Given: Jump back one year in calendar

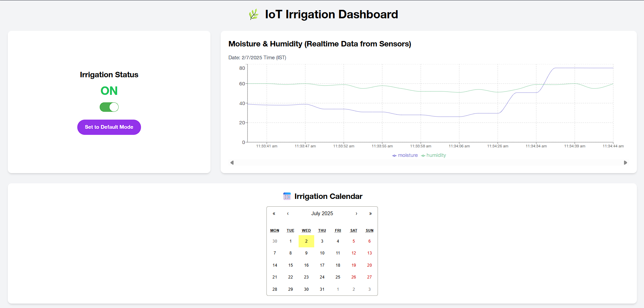Looking at the screenshot, I should click(x=274, y=213).
